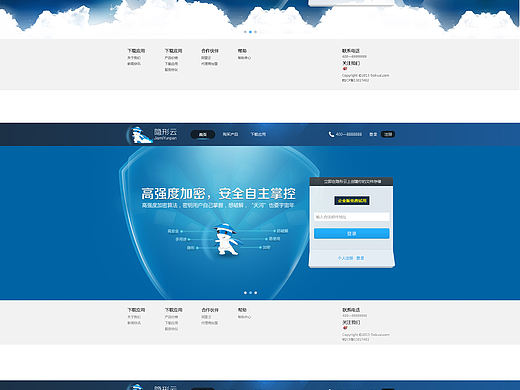Click the 隐形云 mascot logo in the header
This screenshot has height=390, width=520.
pos(140,135)
